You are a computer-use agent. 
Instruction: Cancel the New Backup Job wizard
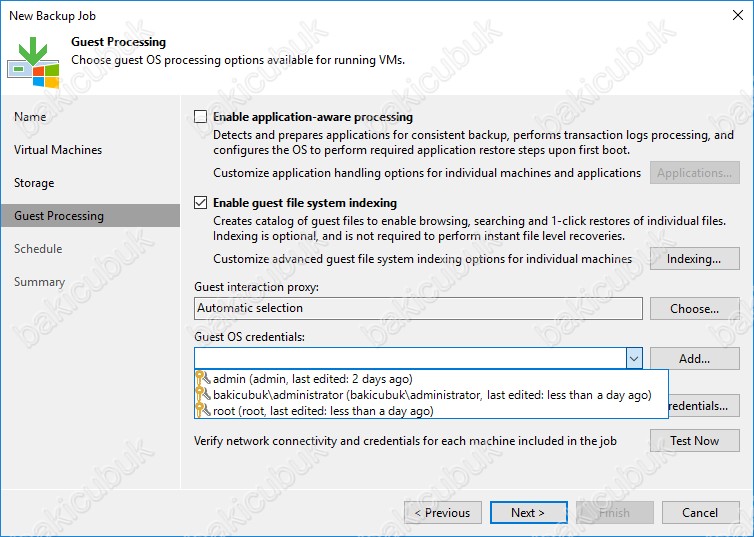[701, 513]
